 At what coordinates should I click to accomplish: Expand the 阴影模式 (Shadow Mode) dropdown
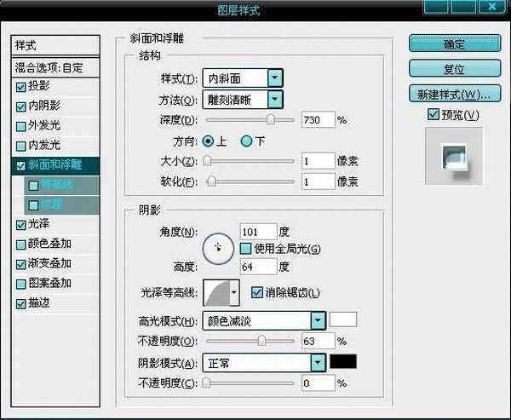tap(318, 363)
